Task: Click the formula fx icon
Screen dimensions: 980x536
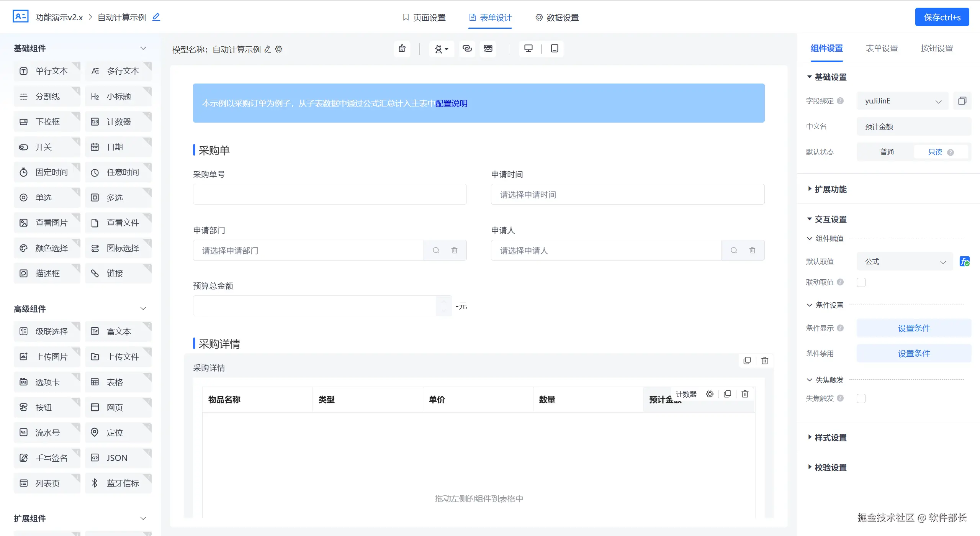Action: coord(964,262)
